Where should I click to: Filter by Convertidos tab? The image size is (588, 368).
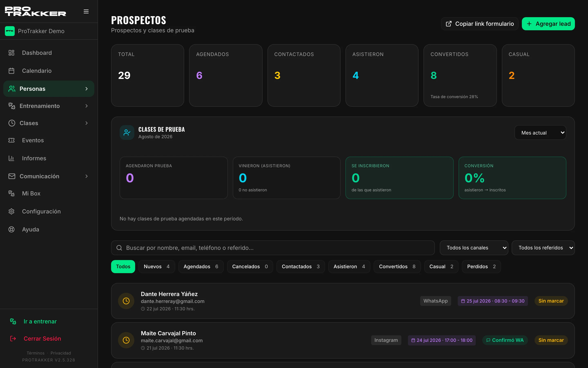397,267
